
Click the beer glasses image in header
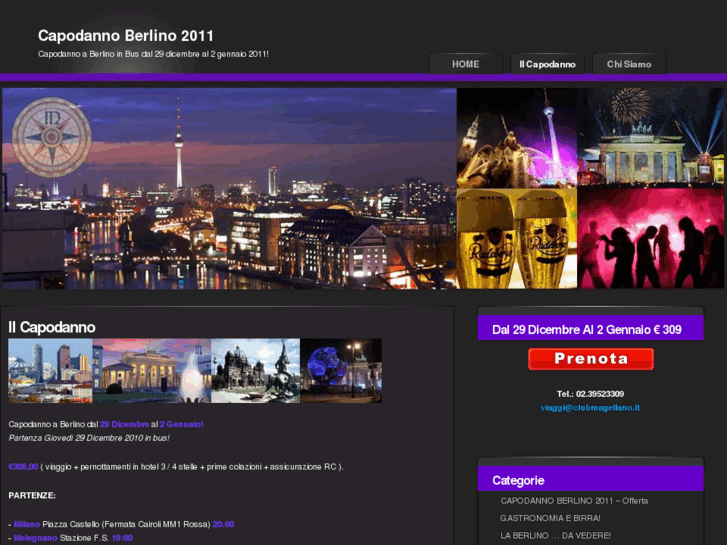(x=516, y=239)
